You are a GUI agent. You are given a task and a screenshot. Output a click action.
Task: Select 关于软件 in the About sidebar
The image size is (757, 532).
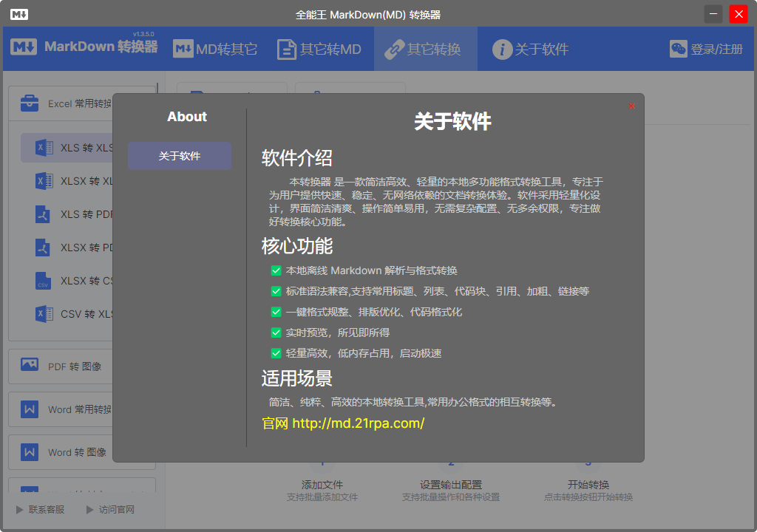point(180,156)
